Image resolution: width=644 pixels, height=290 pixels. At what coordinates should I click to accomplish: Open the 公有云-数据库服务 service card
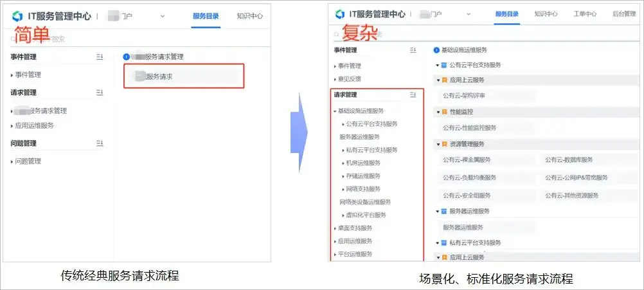590,159
